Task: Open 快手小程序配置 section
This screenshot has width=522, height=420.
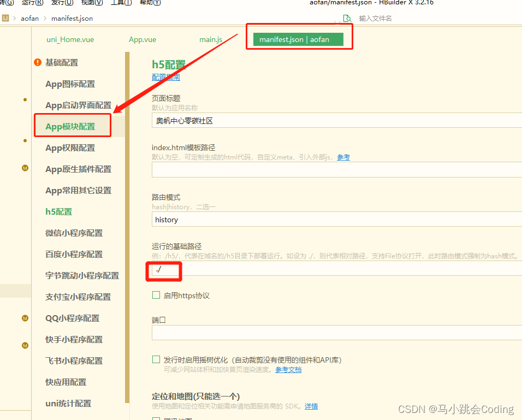Action: (x=74, y=340)
